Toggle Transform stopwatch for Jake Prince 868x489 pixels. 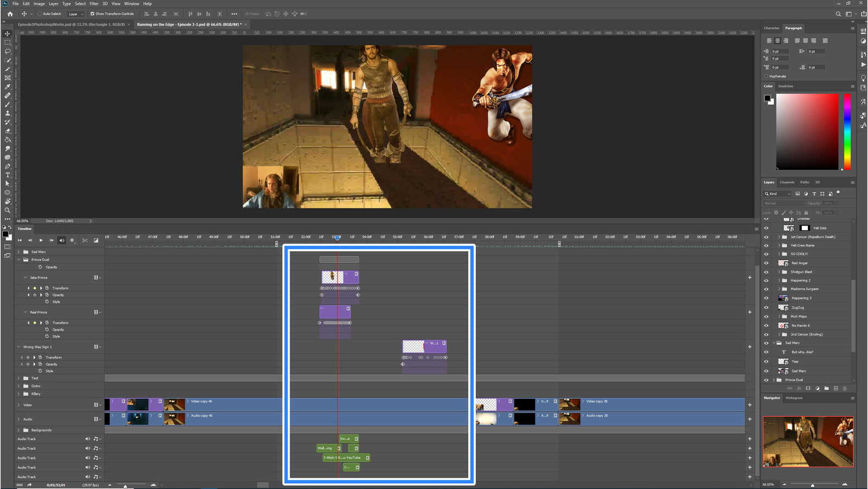47,288
